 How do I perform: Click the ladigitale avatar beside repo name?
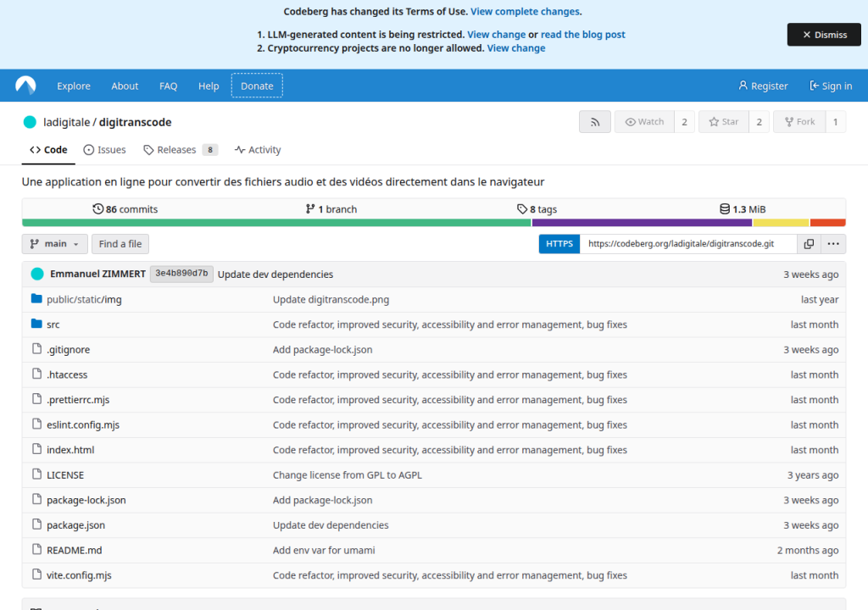pos(30,122)
